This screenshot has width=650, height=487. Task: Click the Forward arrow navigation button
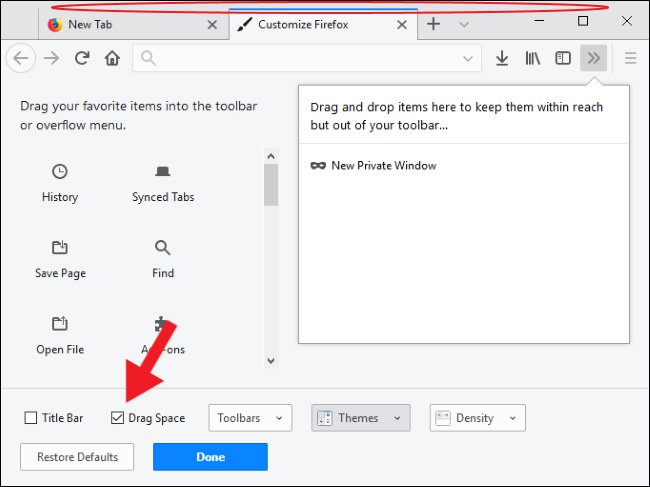(51, 58)
